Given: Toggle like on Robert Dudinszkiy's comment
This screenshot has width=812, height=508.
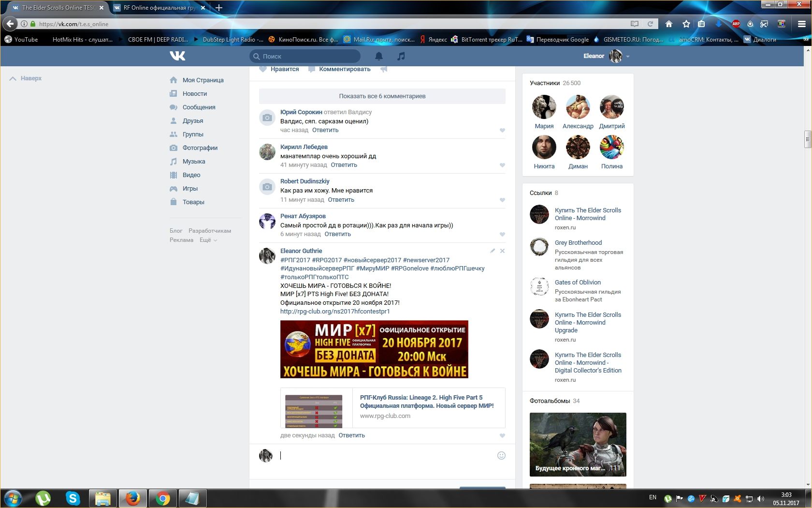Looking at the screenshot, I should [x=502, y=200].
